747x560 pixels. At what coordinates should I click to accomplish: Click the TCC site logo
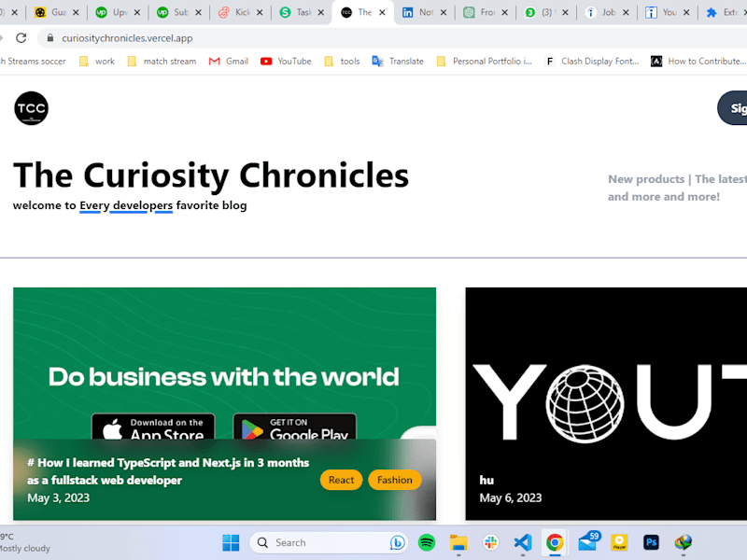32,108
